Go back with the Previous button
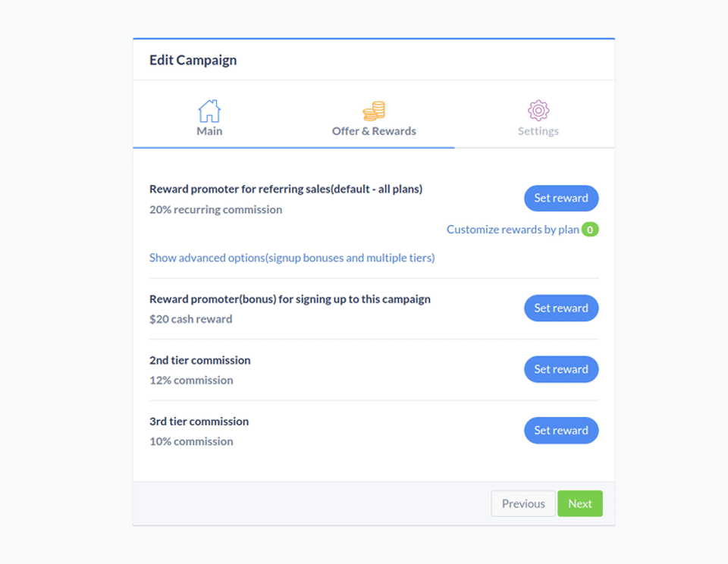The width and height of the screenshot is (728, 564). 523,504
